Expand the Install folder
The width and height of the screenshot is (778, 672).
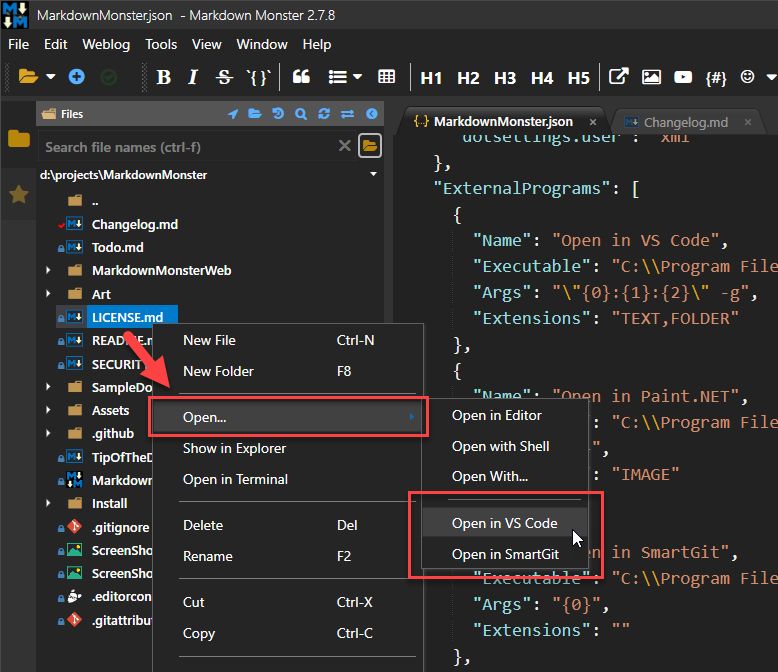click(x=48, y=503)
